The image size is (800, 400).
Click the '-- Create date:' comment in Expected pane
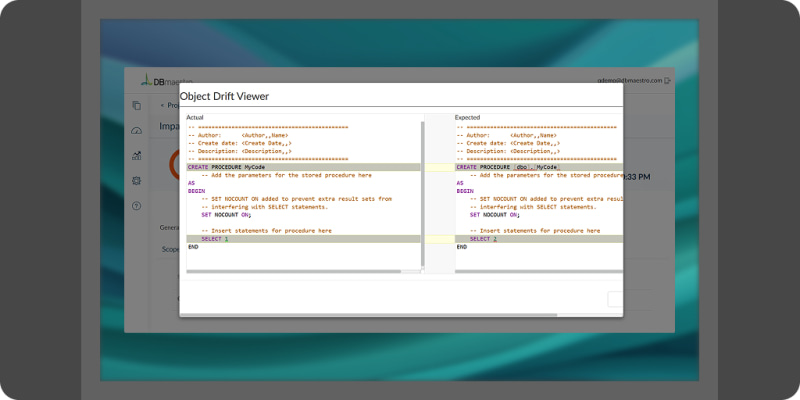click(508, 143)
